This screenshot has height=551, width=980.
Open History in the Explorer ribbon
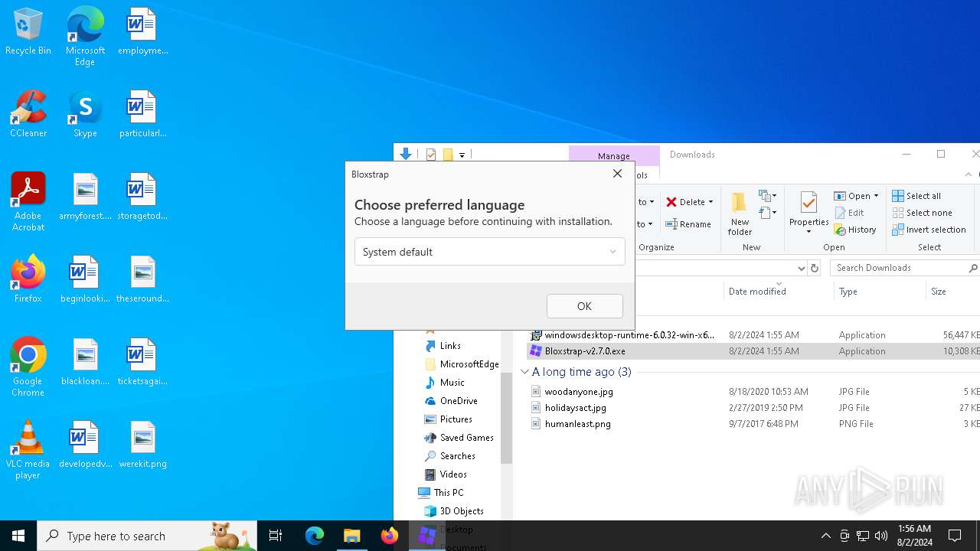855,230
